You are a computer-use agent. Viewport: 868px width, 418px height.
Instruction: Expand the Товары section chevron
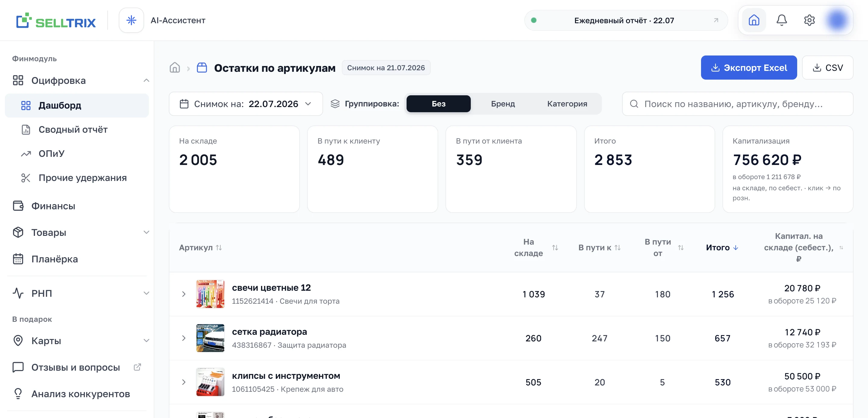click(x=146, y=232)
